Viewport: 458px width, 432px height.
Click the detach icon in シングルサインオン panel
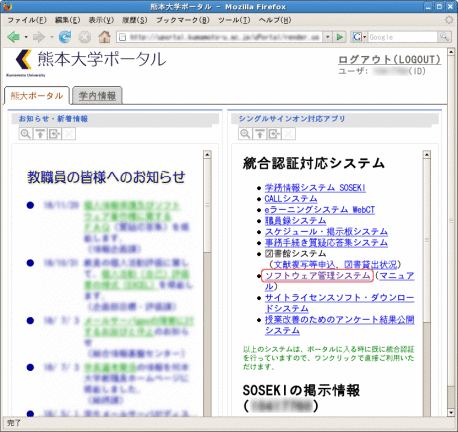pos(274,134)
